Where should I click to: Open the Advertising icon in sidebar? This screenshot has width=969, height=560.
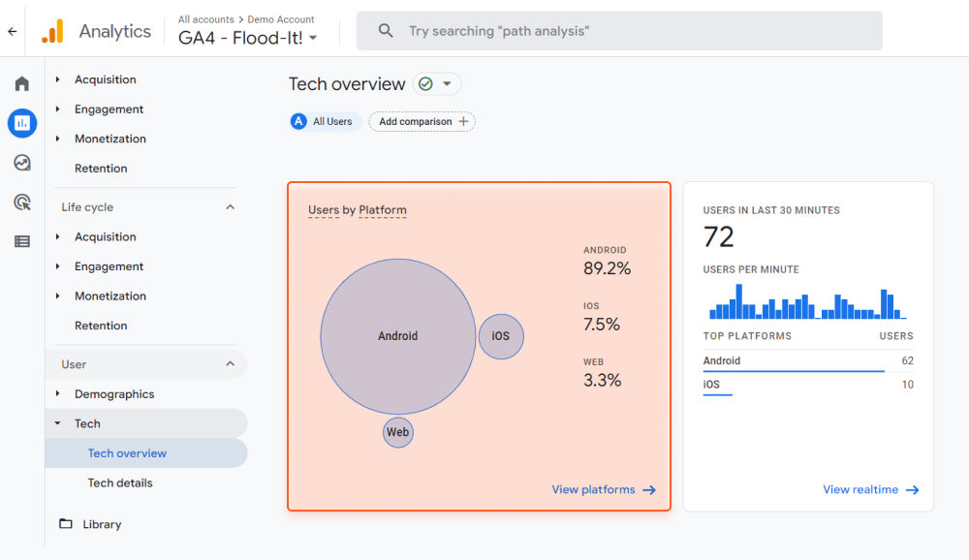21,202
